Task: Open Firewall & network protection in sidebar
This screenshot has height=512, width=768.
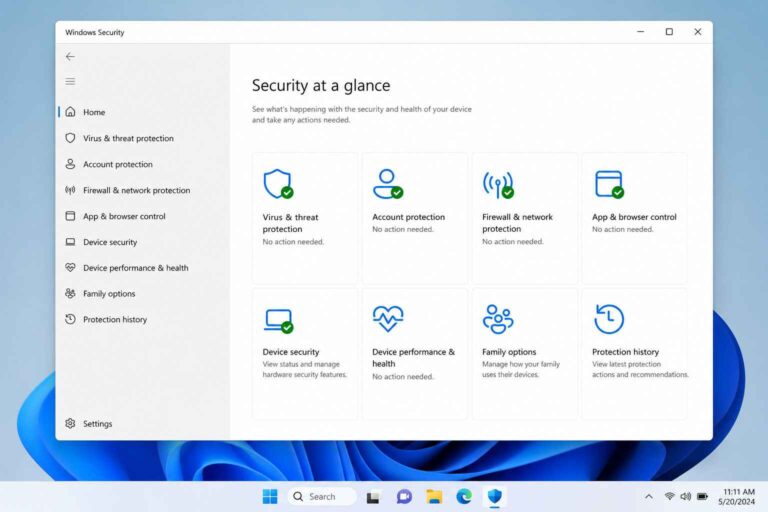Action: tap(137, 190)
